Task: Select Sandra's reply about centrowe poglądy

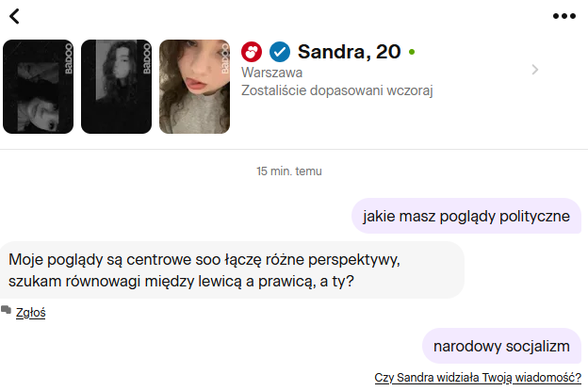Action: point(232,269)
